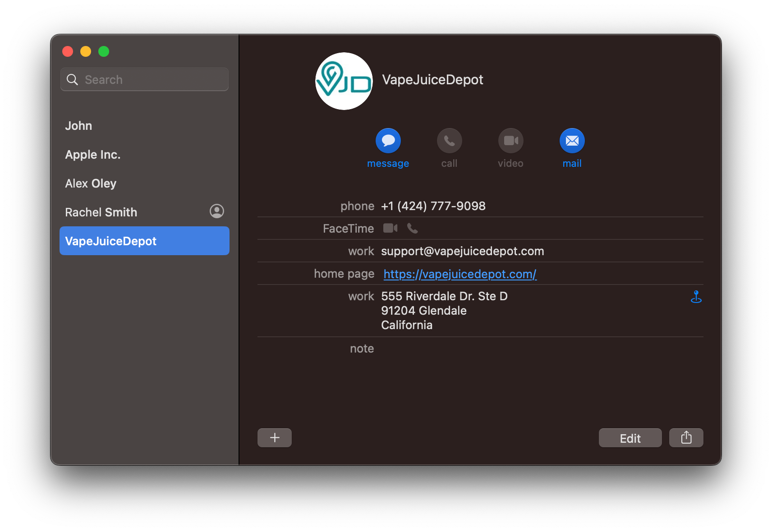Click the support@vapejuicedepot.com email address
772x532 pixels.
point(462,251)
